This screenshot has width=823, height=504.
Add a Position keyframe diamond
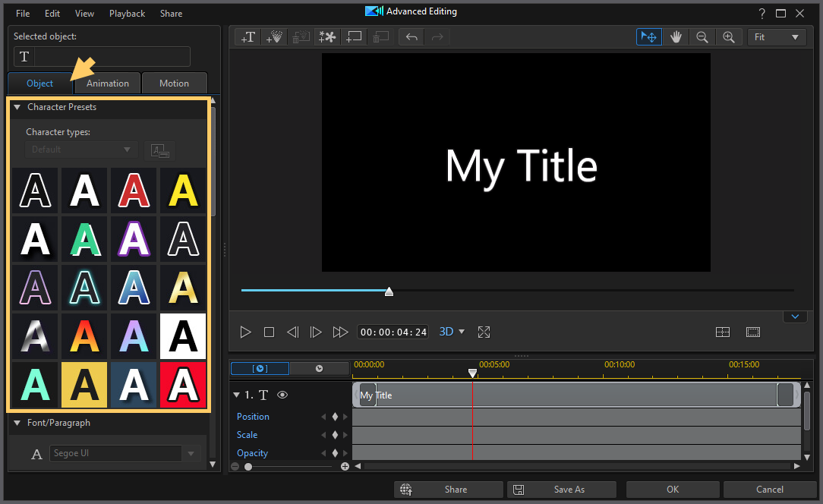[334, 416]
